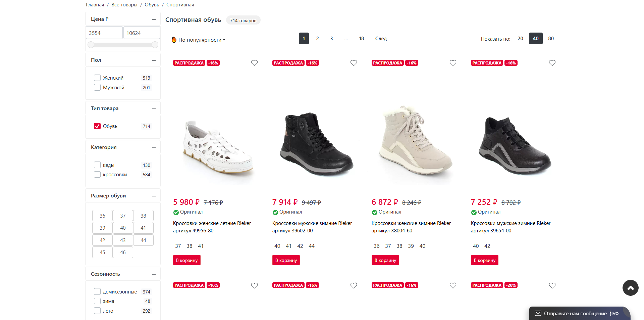This screenshot has height=320, width=644.
Task: Collapse the Размер обуви filter section
Action: pos(154,196)
